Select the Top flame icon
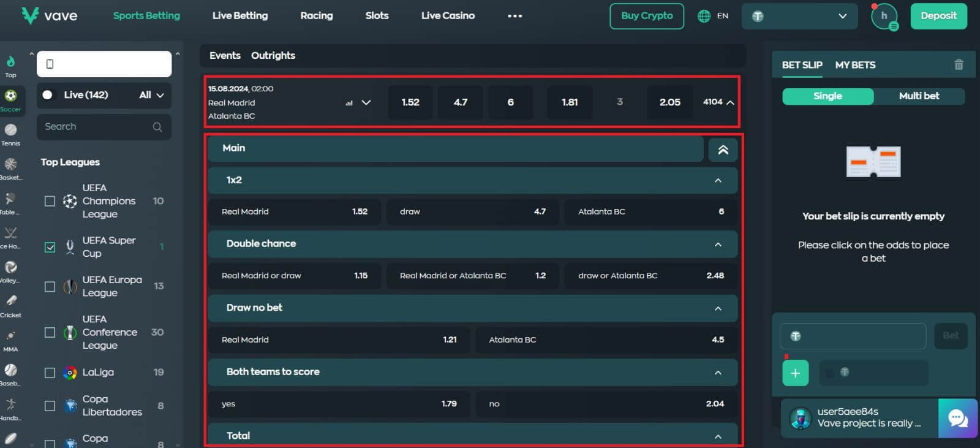 click(x=10, y=61)
